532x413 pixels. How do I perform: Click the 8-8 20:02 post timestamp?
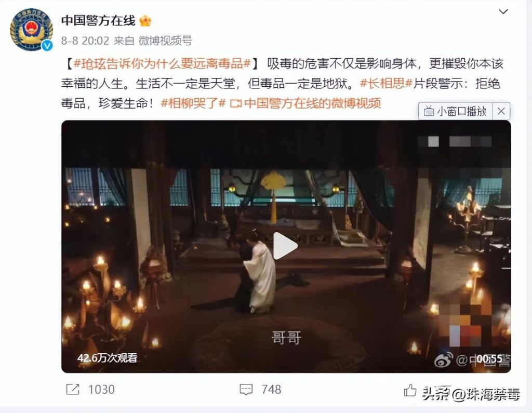85,41
